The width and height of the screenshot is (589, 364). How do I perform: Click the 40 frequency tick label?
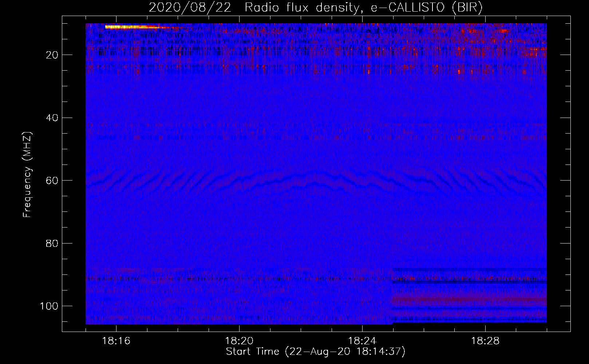click(52, 118)
